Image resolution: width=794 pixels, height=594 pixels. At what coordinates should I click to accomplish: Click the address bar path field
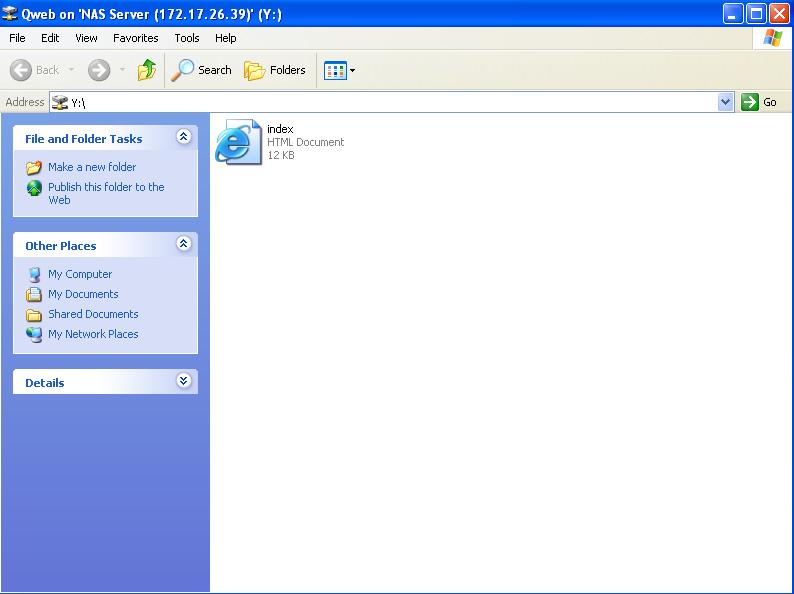click(x=390, y=102)
